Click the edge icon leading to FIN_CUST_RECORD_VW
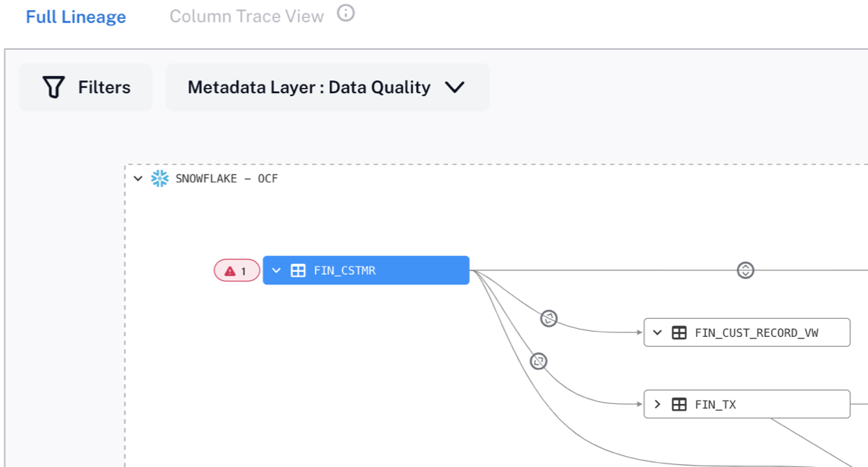868x467 pixels. [549, 318]
